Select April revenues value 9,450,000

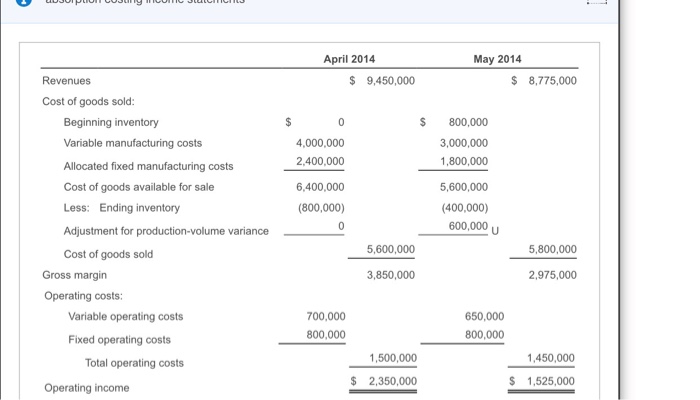391,81
